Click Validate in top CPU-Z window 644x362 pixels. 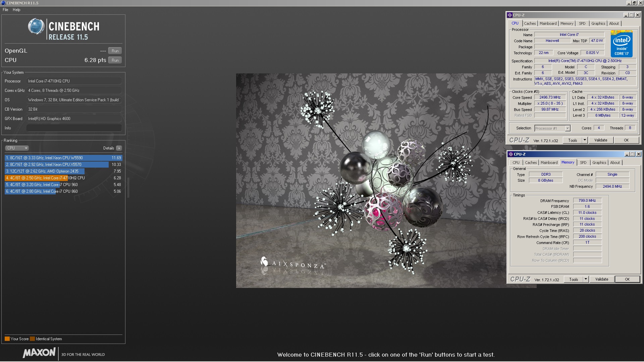pos(601,140)
